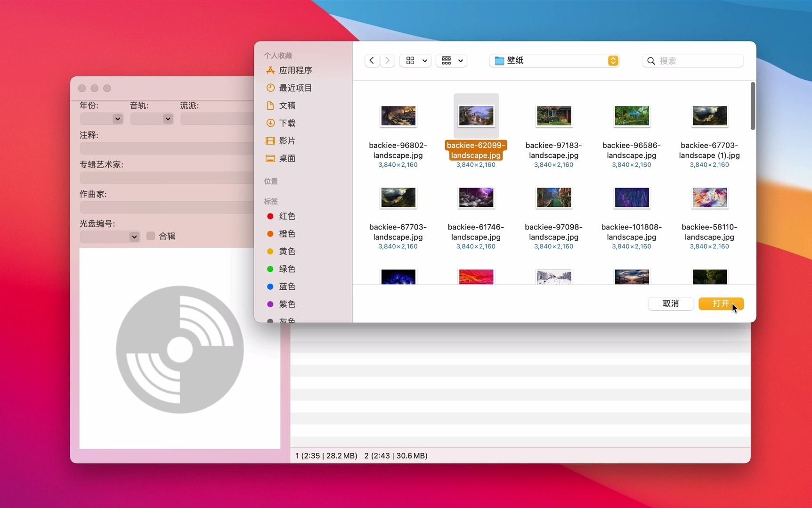The height and width of the screenshot is (508, 812).
Task: Click the file name label backiee-61746-landscape.jpg
Action: coord(476,232)
